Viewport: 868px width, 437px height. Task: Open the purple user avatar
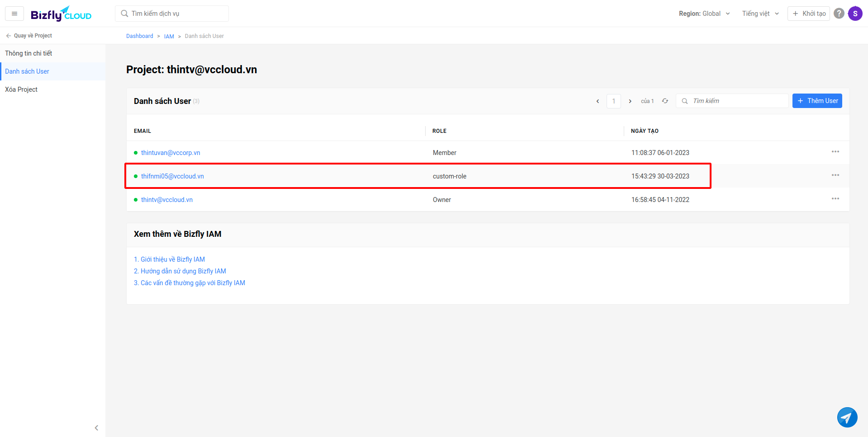(x=855, y=14)
